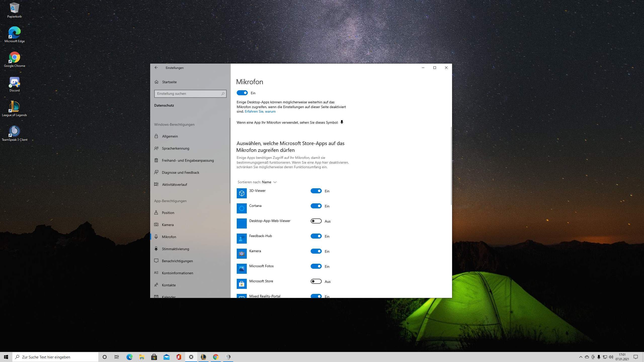
Task: Enable microphone access for Desktop-App-Web-Viewer
Action: pyautogui.click(x=316, y=221)
